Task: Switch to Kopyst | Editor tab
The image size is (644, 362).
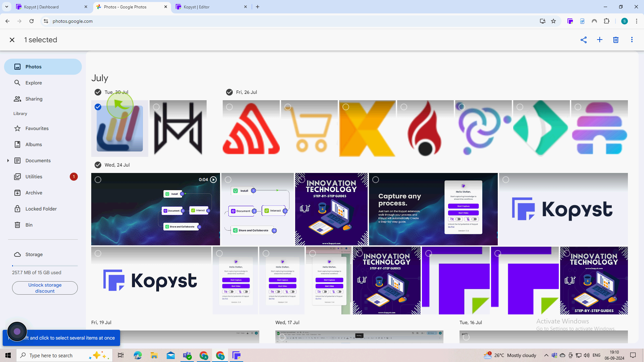Action: [x=211, y=7]
